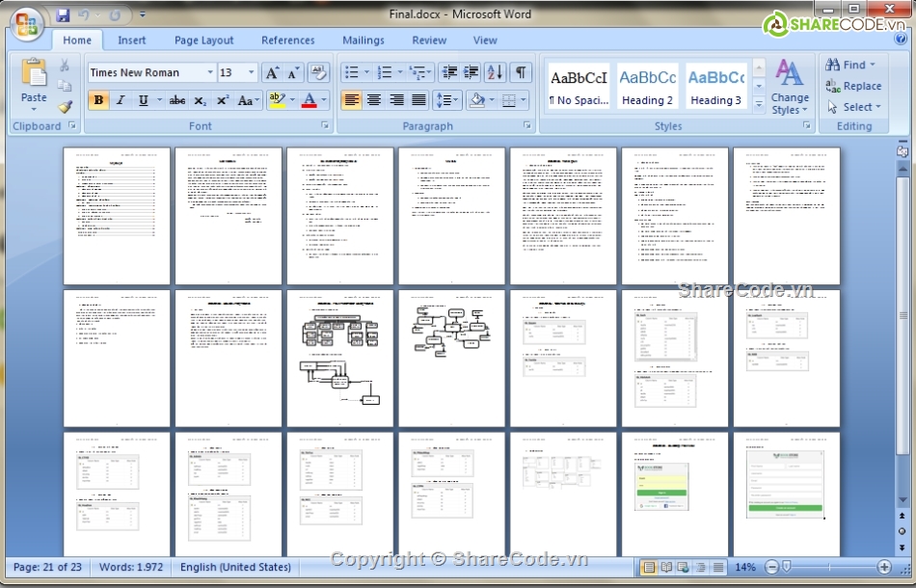Apply the Heading 3 style
The height and width of the screenshot is (588, 916).
(x=716, y=86)
